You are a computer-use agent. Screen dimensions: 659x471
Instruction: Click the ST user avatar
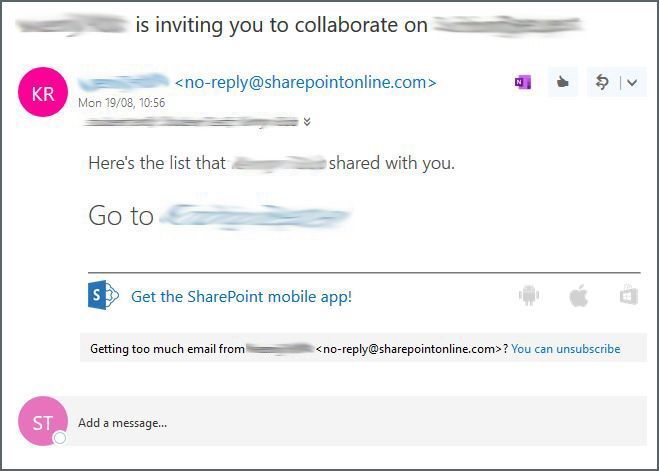(x=43, y=422)
